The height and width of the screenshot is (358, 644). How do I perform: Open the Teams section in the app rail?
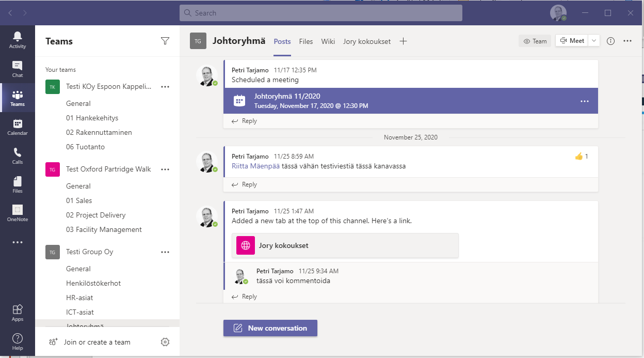pos(18,98)
